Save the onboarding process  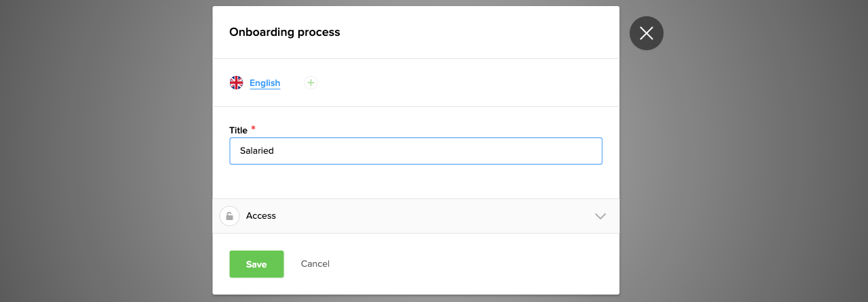pyautogui.click(x=256, y=264)
